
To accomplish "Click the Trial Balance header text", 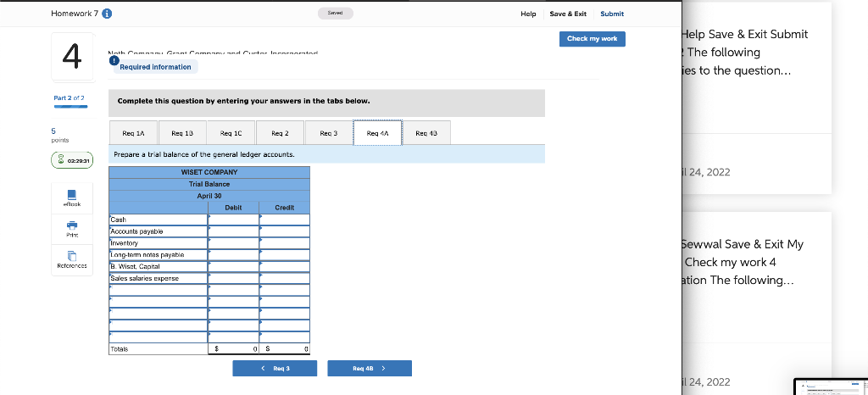I will pos(209,184).
